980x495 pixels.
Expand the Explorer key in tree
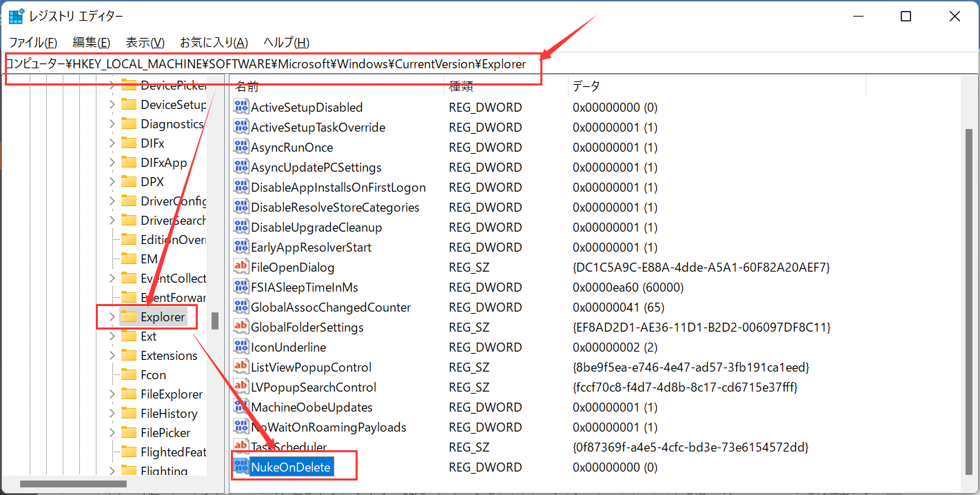[x=112, y=317]
